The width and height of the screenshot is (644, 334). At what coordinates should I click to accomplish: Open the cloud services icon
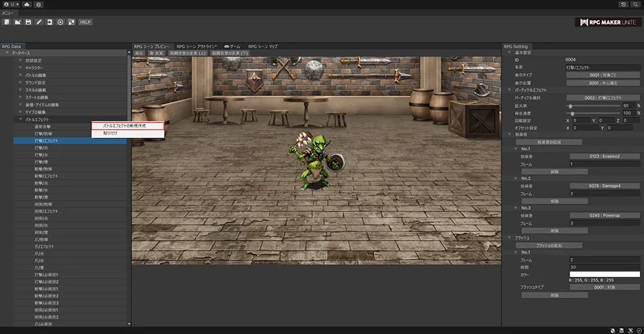click(26, 4)
